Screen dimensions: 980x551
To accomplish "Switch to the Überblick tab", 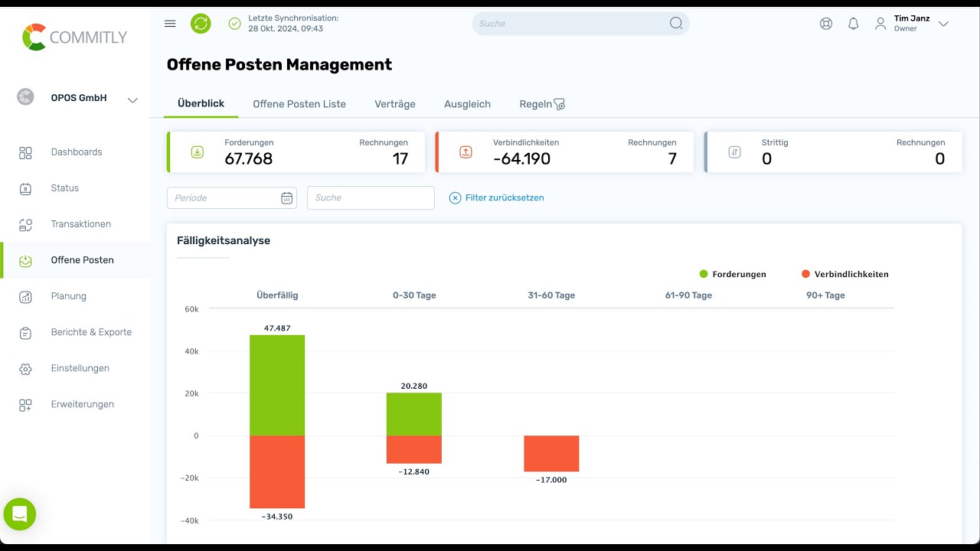I will (x=201, y=103).
